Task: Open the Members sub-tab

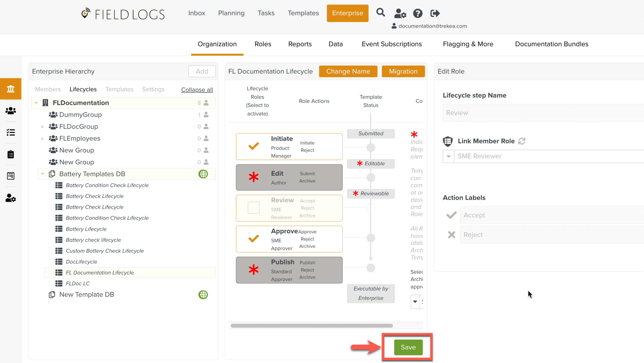Action: pos(48,89)
